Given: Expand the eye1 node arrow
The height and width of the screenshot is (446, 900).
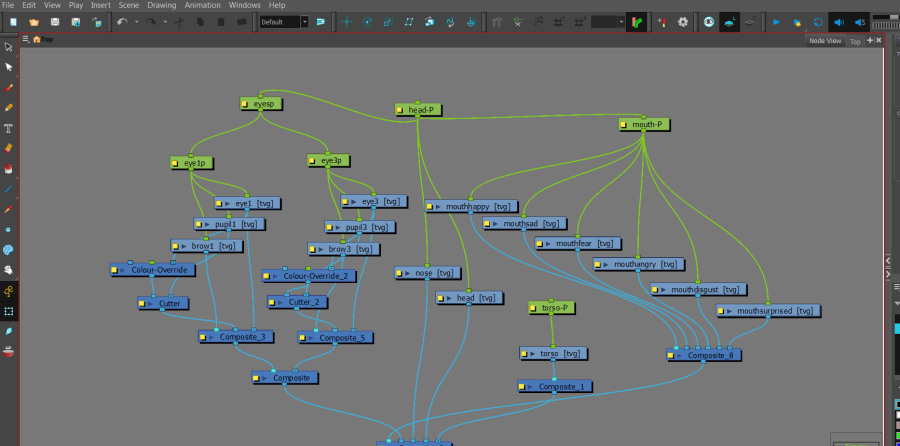Looking at the screenshot, I should click(x=229, y=204).
